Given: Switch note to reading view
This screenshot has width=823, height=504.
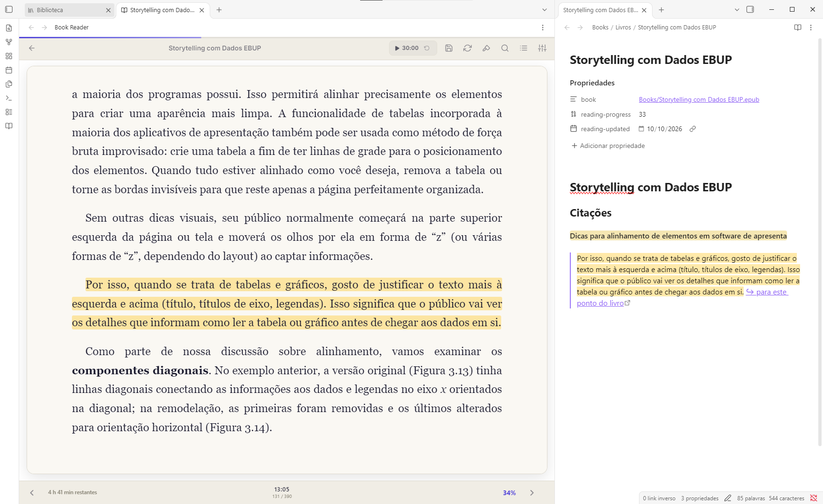Looking at the screenshot, I should pos(798,28).
